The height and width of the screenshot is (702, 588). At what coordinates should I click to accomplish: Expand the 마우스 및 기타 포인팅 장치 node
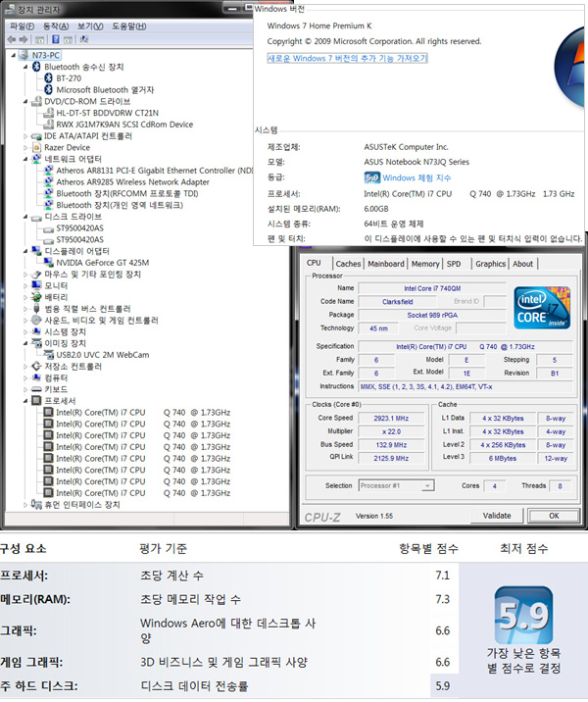(x=25, y=275)
